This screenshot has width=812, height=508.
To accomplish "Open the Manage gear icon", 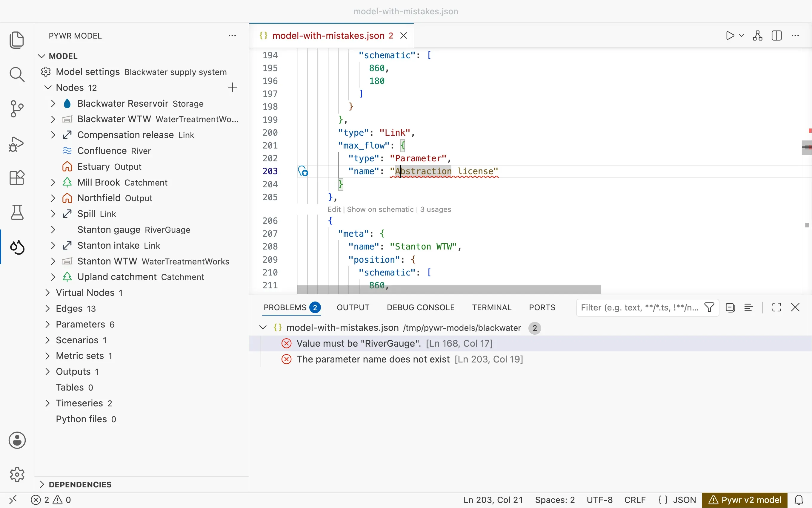I will coord(17,475).
